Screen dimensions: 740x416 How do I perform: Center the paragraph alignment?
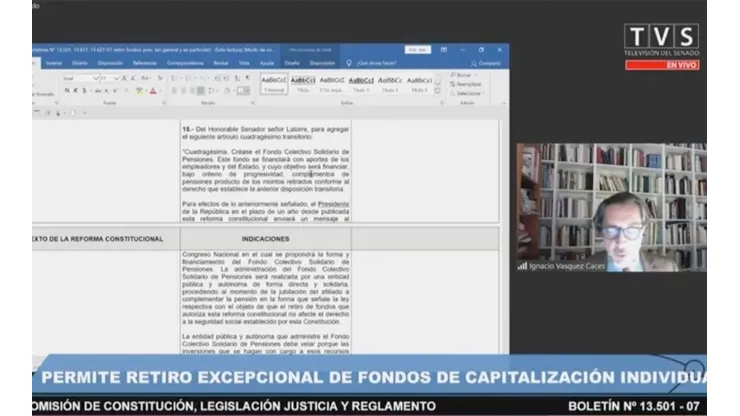(183, 91)
